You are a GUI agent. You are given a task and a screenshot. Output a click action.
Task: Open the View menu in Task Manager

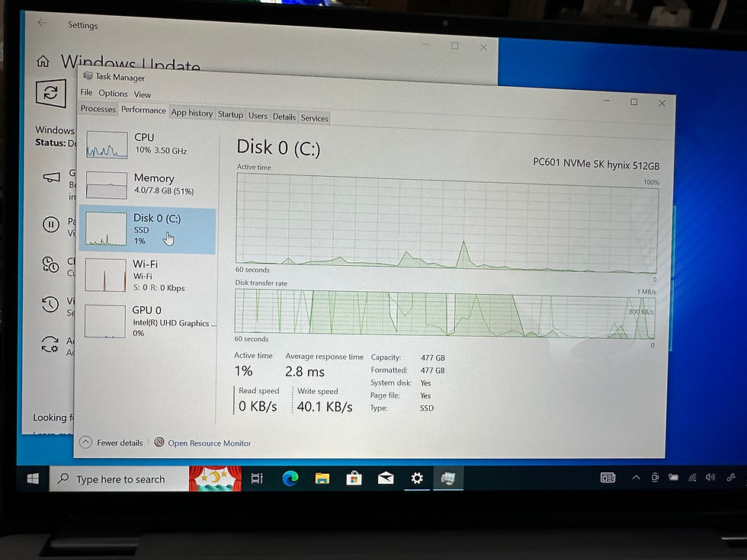(x=142, y=94)
